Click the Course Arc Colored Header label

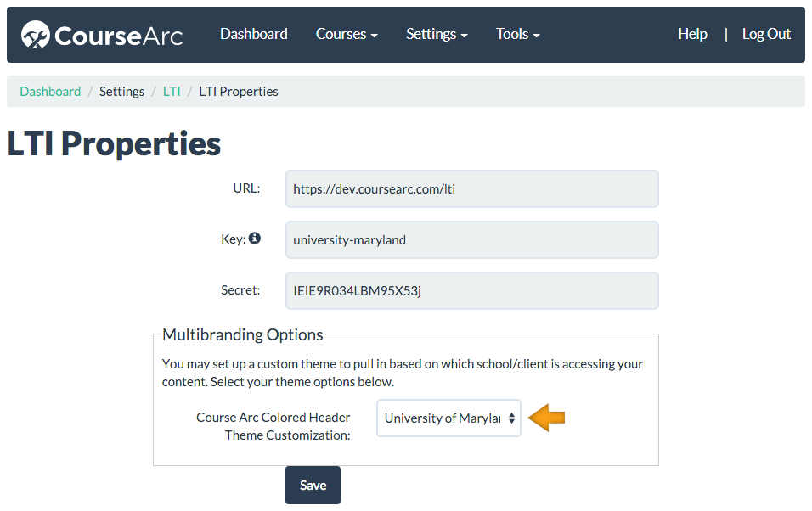(273, 426)
